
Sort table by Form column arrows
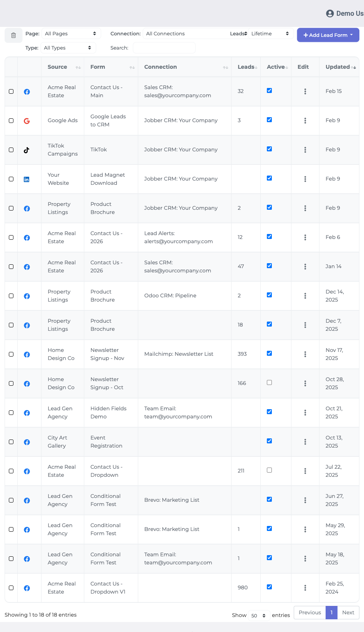(x=132, y=68)
